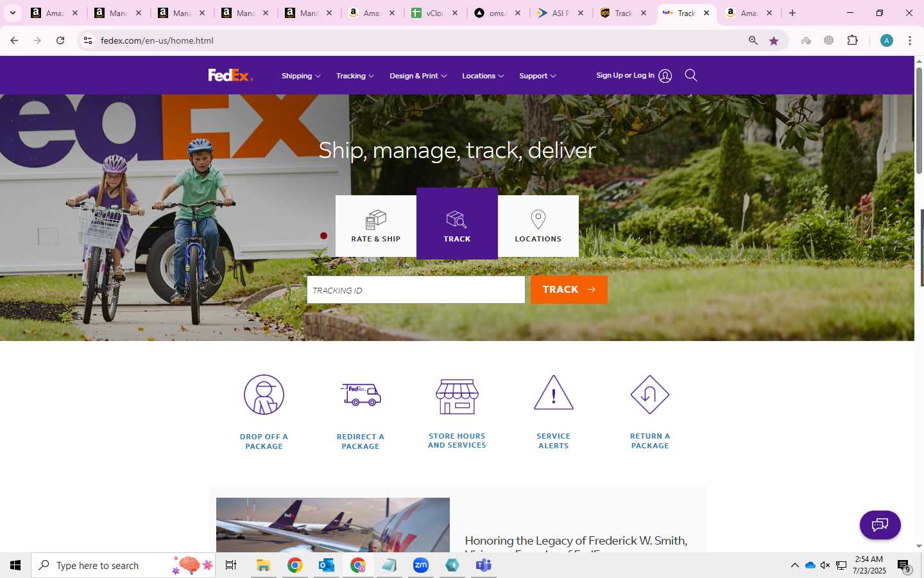This screenshot has height=578, width=924.
Task: Click Return a Package link text
Action: tap(650, 441)
